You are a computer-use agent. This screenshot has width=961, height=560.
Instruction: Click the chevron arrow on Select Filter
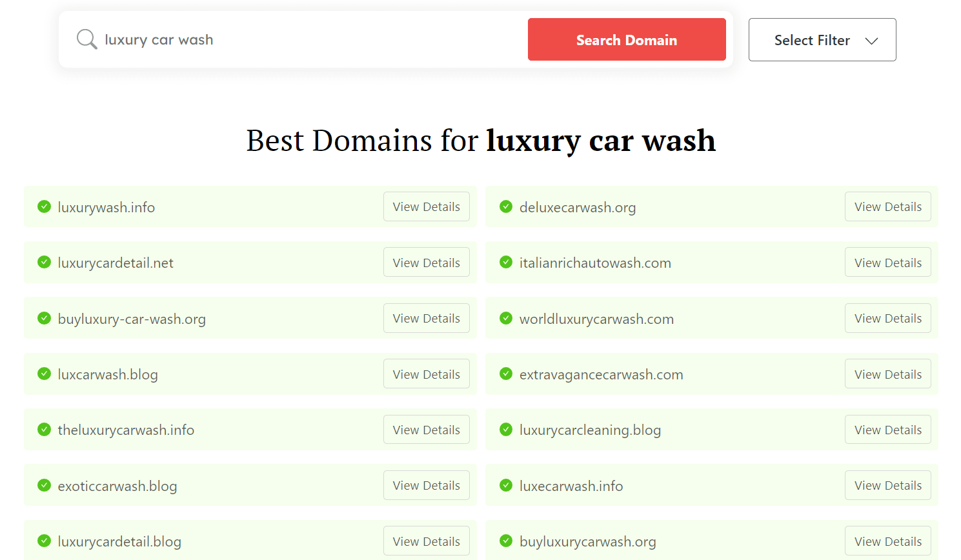pyautogui.click(x=872, y=39)
